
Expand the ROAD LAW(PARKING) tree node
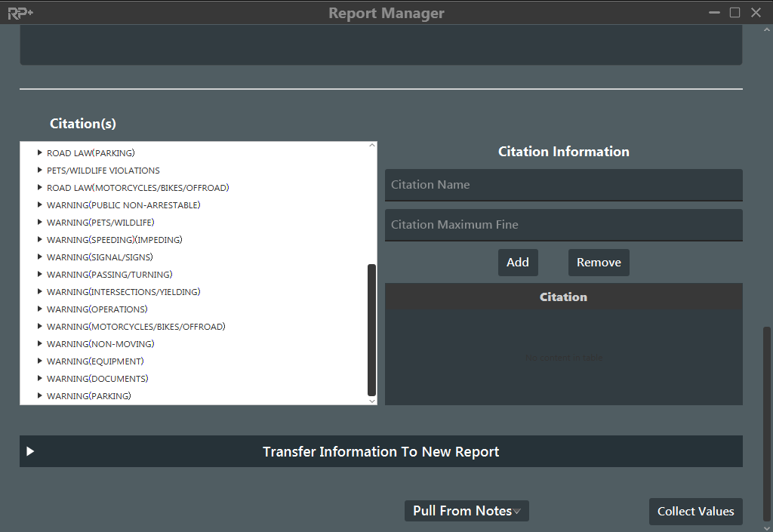(x=40, y=153)
